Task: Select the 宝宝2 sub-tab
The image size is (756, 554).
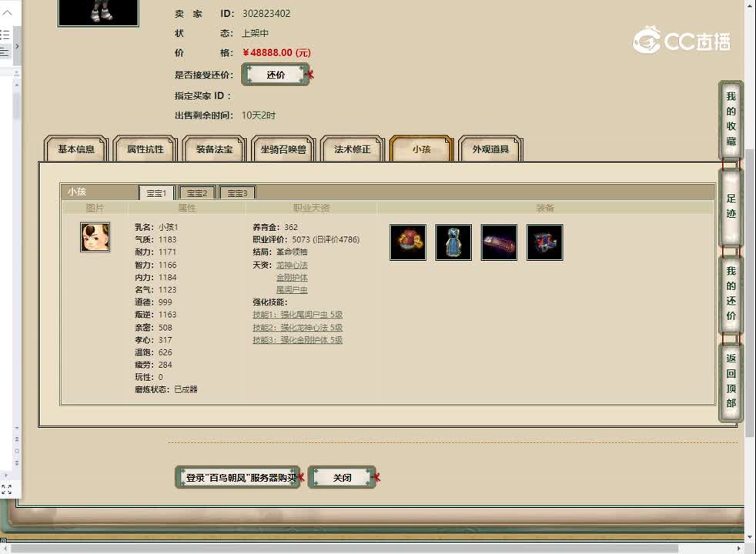Action: (x=196, y=192)
